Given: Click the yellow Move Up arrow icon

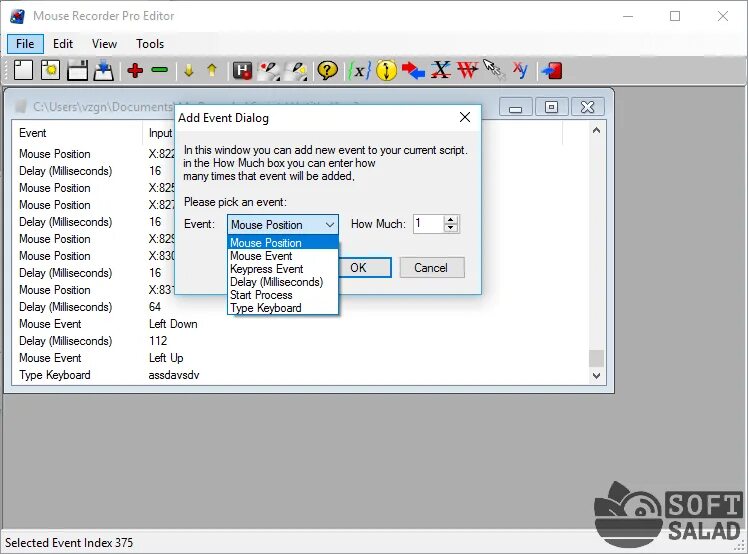Looking at the screenshot, I should (212, 71).
